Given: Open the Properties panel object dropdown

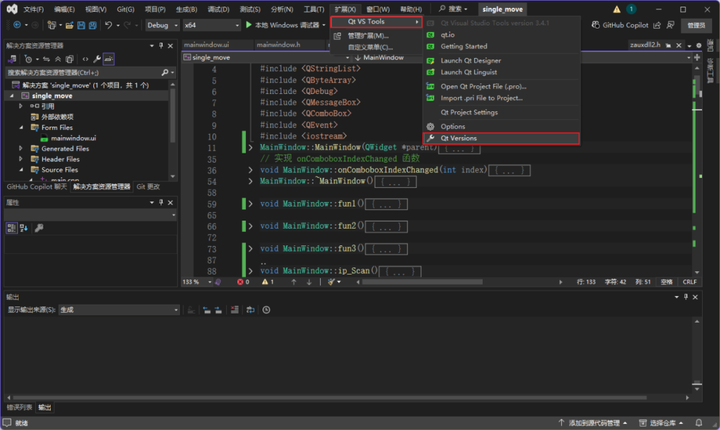Looking at the screenshot, I should tap(90, 215).
